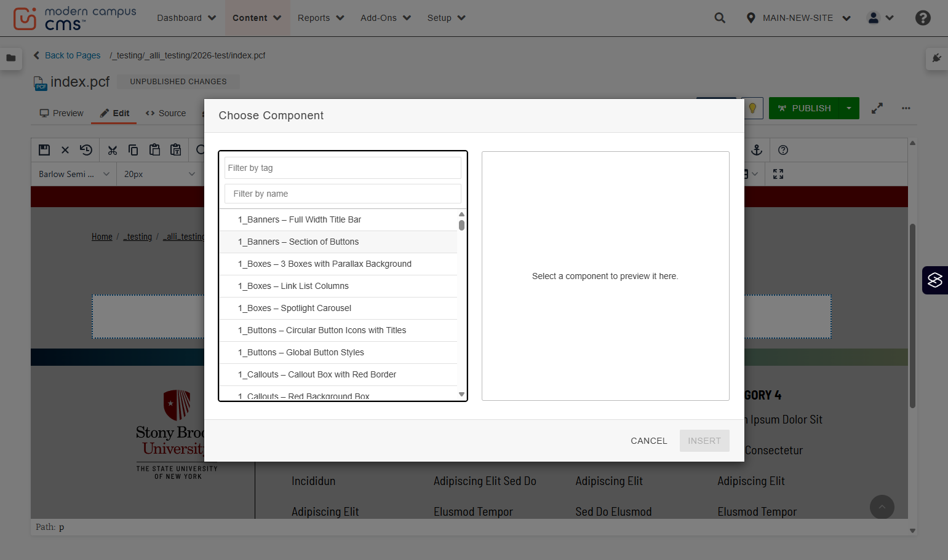Switch to the Source tab

click(165, 113)
